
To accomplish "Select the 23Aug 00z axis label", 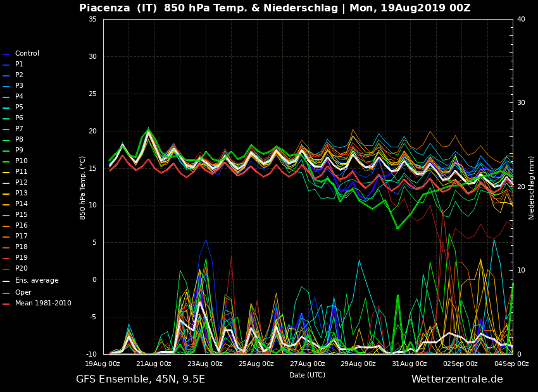I will (205, 364).
